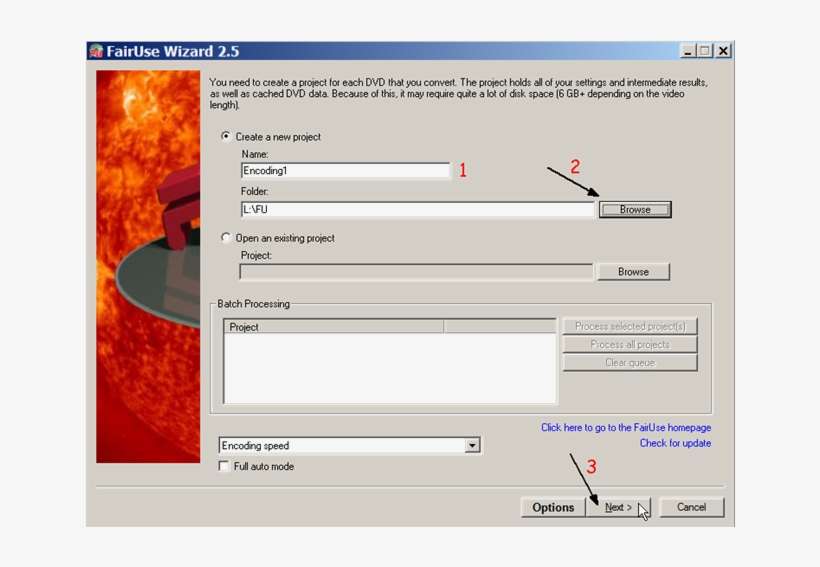Open the FairUse homepage link
820x567 pixels.
tap(626, 427)
